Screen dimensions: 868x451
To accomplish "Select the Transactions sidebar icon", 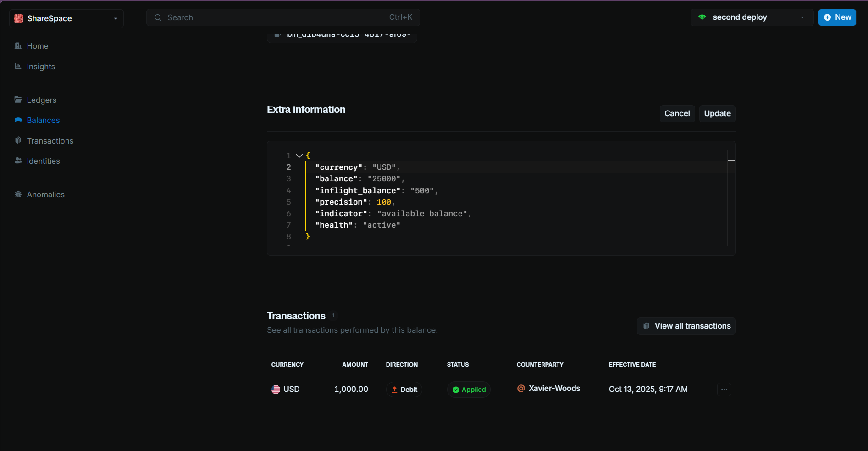I will tap(18, 140).
